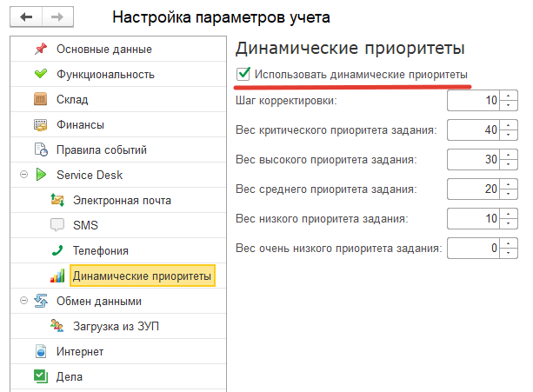Click the globe page icon beside Интернет
This screenshot has width=533, height=392.
pos(41,351)
